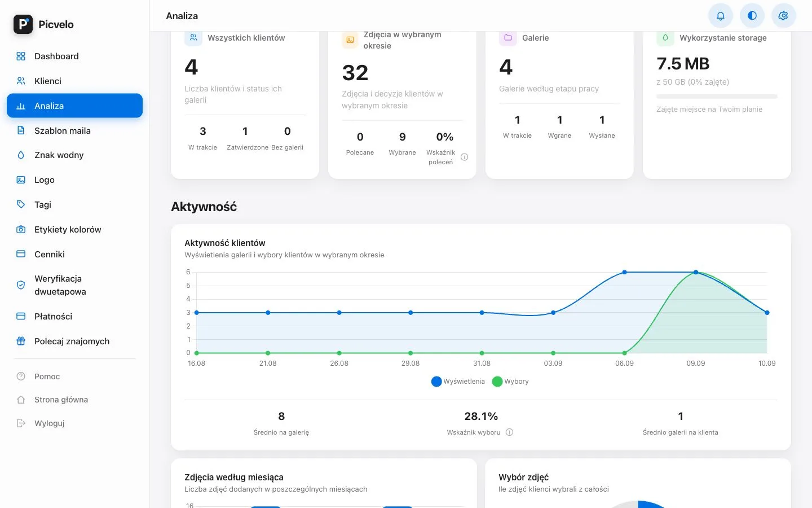Go to Dashboard in sidebar
The image size is (812, 508).
74,56
